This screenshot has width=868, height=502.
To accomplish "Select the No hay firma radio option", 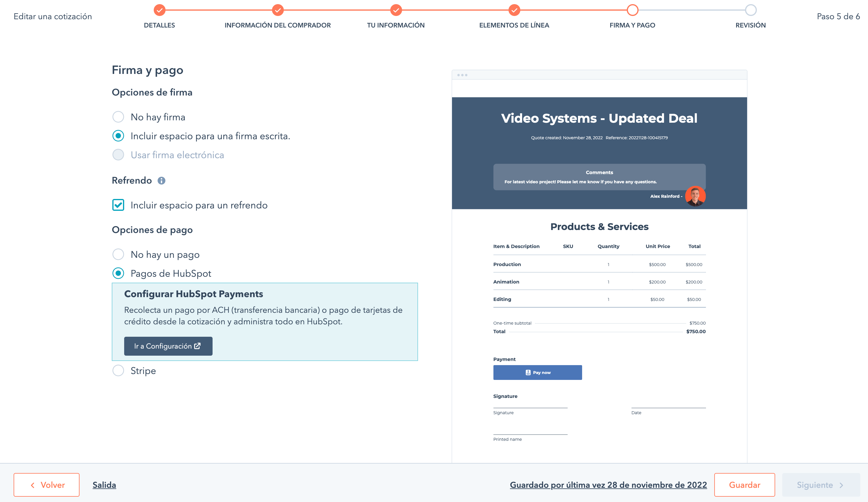I will coord(118,117).
